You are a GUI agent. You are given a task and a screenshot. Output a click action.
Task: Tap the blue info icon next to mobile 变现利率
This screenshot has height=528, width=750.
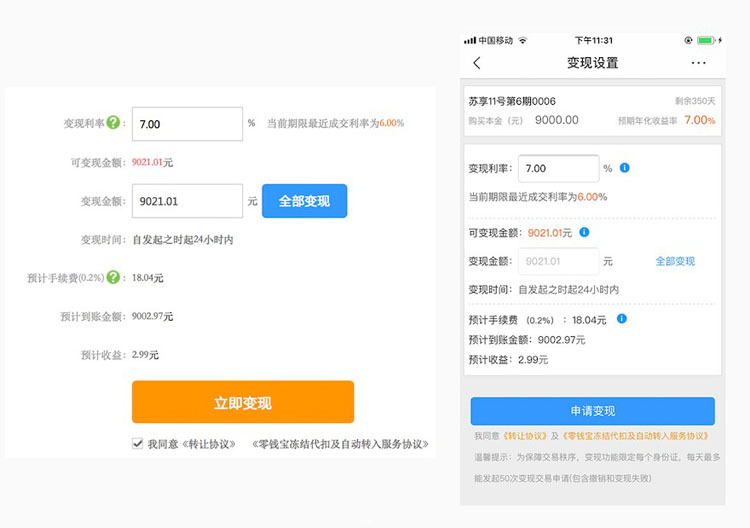tap(625, 168)
